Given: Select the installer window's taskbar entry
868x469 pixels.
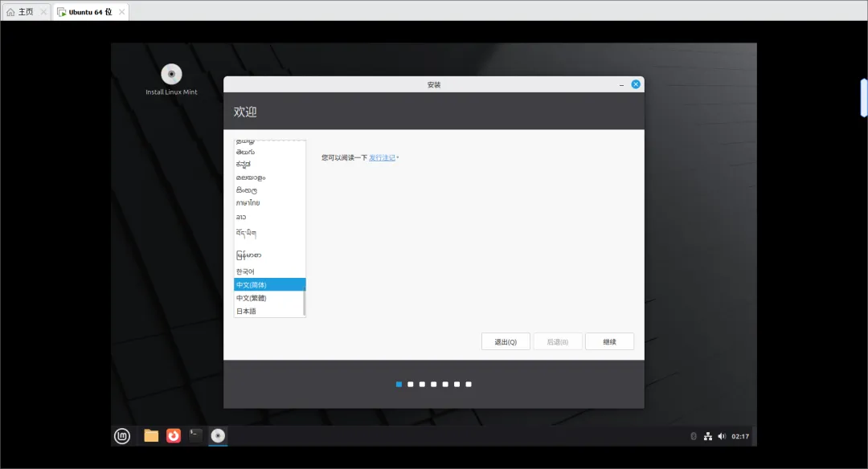Looking at the screenshot, I should click(218, 436).
